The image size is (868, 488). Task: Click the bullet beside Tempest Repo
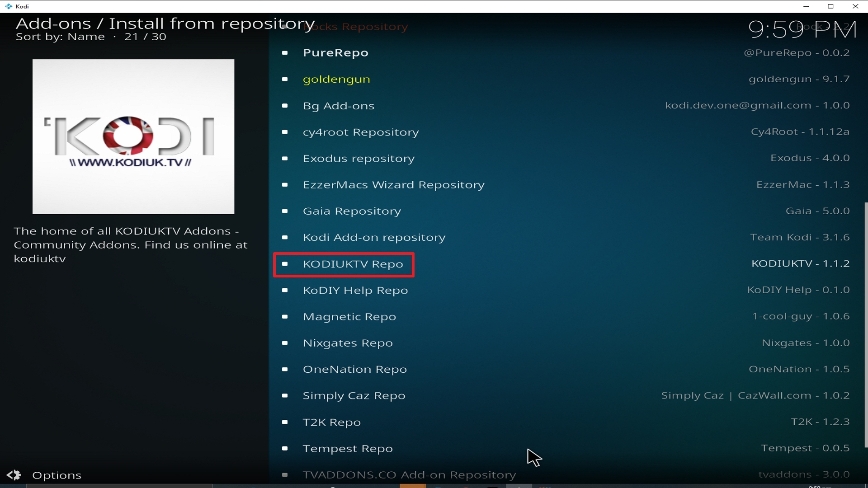click(x=285, y=449)
